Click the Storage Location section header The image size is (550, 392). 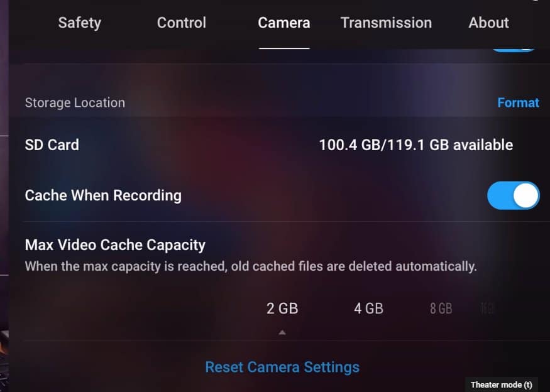pyautogui.click(x=75, y=103)
